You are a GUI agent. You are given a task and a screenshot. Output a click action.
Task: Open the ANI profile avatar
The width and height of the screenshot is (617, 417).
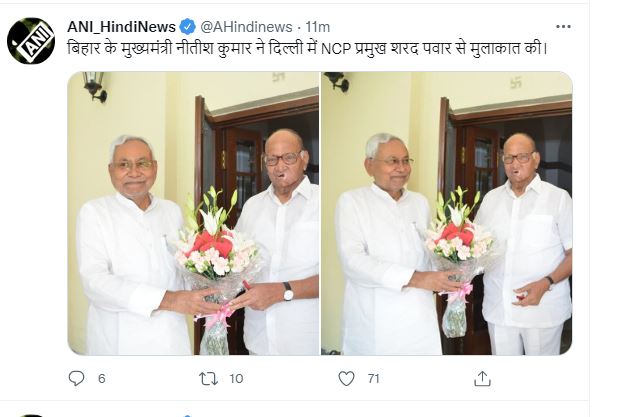31,41
